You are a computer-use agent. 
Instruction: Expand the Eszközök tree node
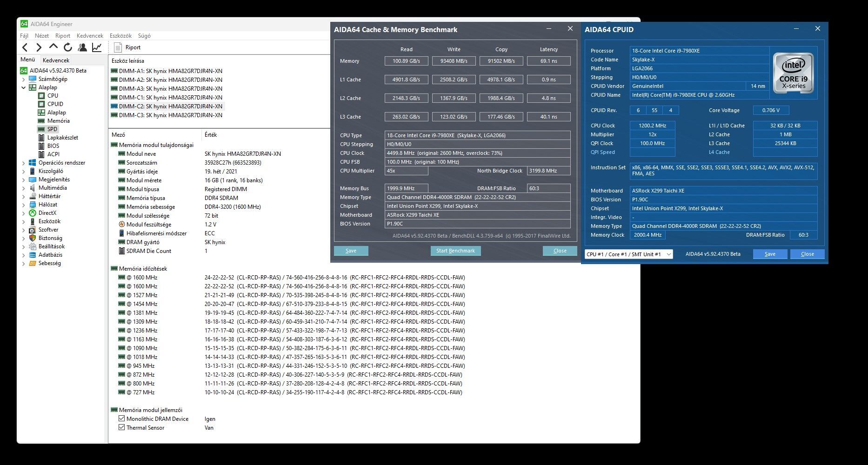24,222
